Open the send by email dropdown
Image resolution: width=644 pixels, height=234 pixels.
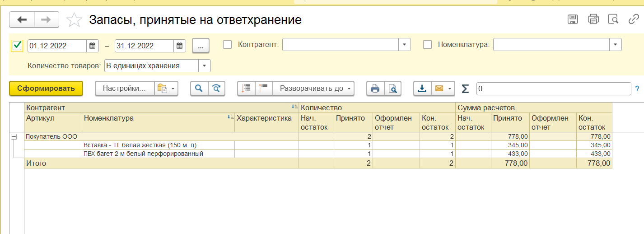[443, 89]
